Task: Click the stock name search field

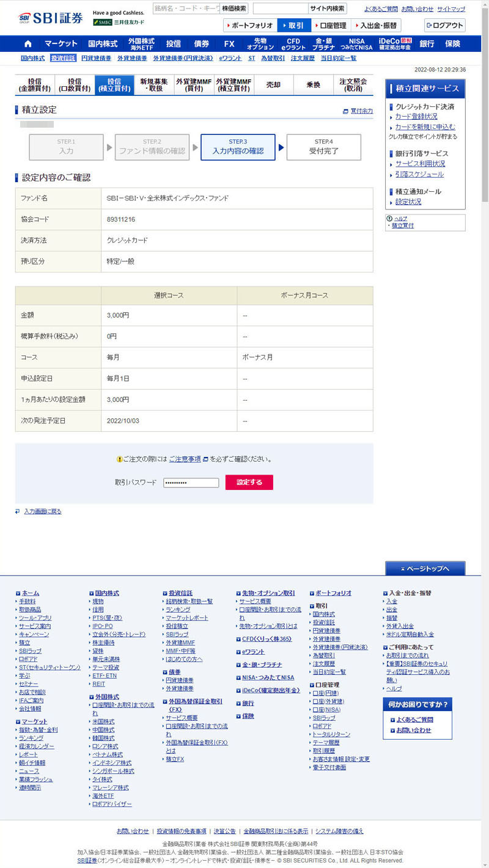Action: click(186, 9)
